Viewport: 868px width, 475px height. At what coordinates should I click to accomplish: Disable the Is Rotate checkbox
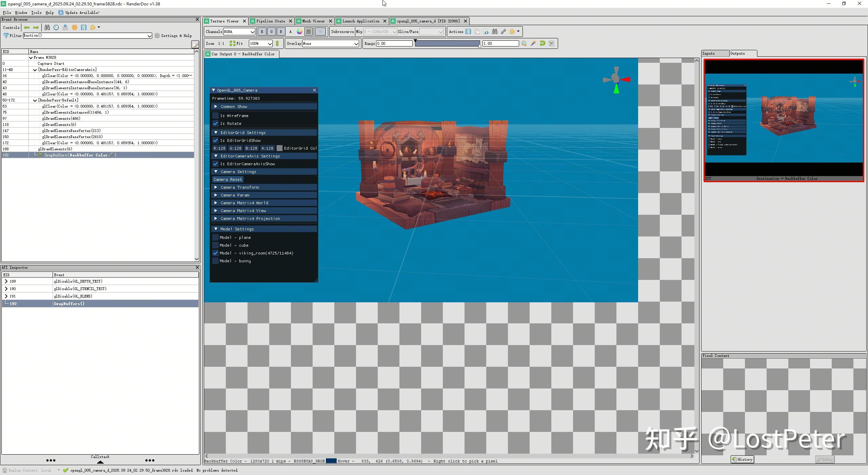[x=216, y=123]
